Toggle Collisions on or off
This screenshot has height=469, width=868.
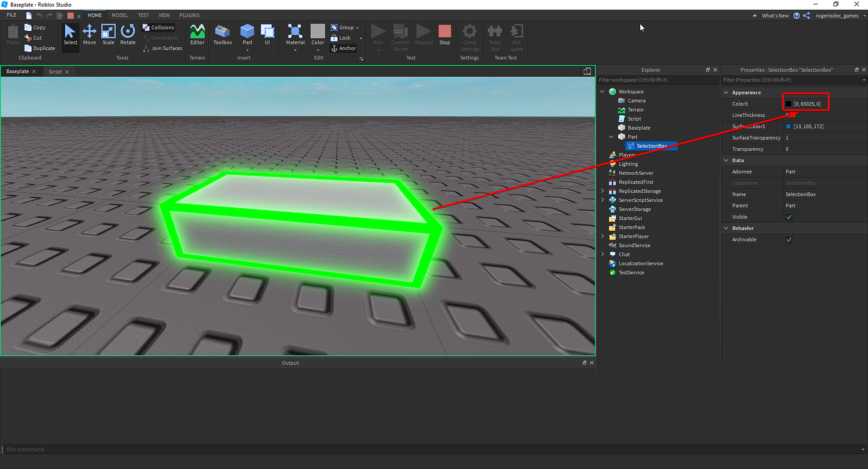coord(158,27)
